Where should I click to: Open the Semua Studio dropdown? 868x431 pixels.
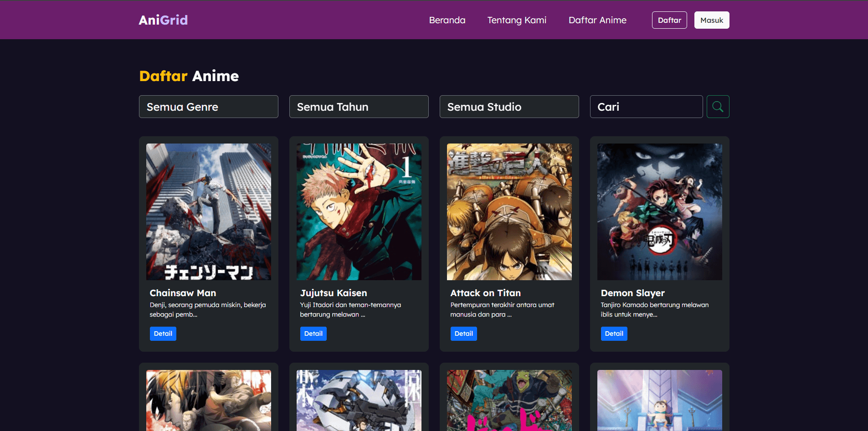pos(509,107)
